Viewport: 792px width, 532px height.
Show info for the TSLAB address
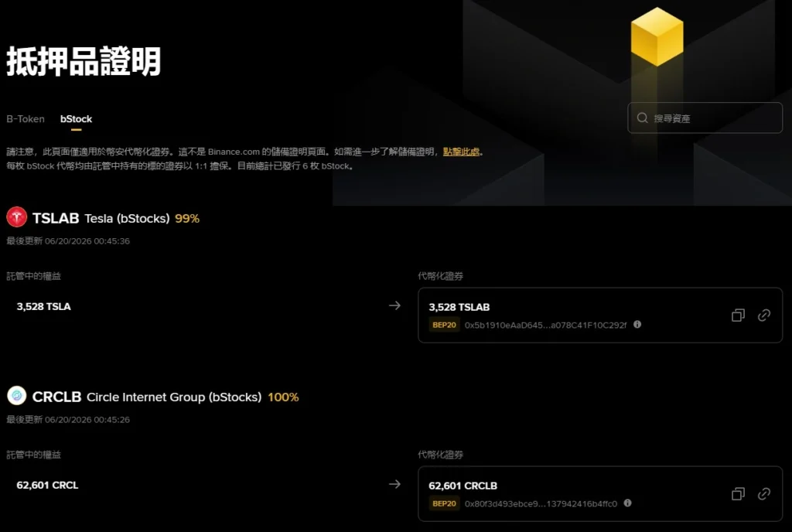(x=637, y=325)
